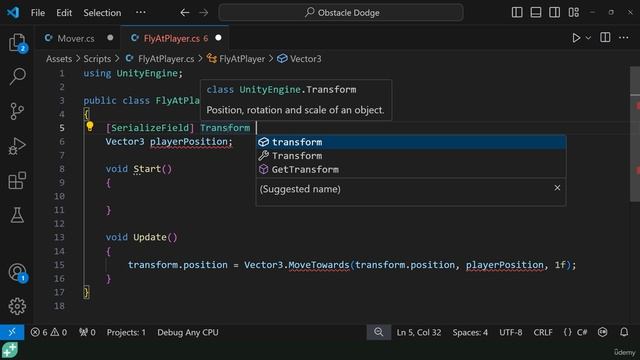Change end of line sequence CRLF

tap(543, 332)
